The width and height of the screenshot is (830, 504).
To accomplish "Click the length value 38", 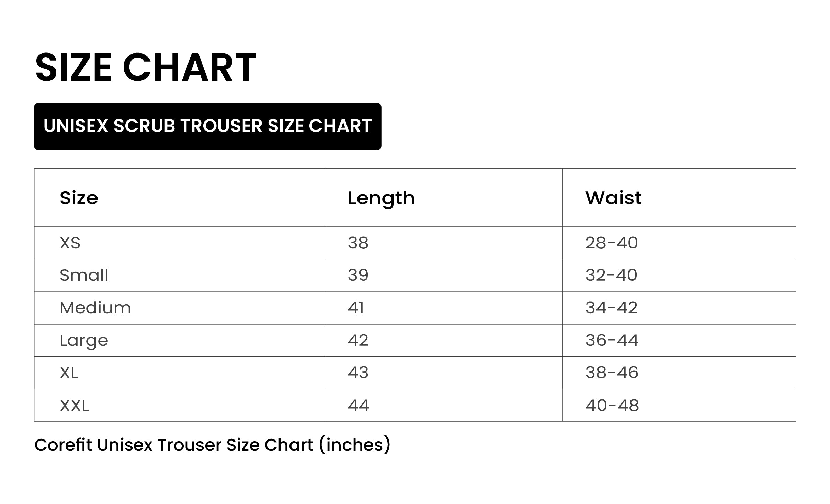I will 358,243.
